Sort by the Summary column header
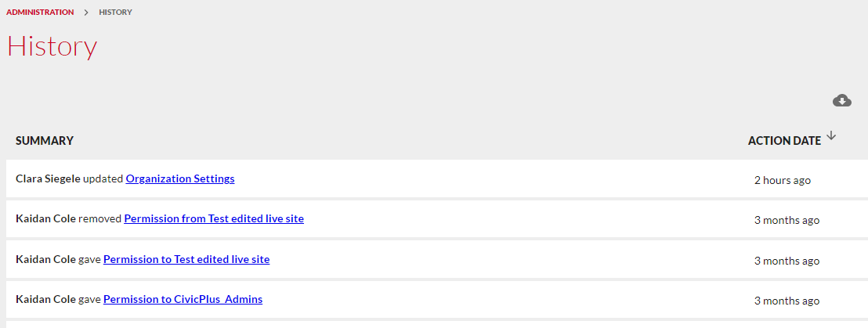Image resolution: width=868 pixels, height=328 pixels. [x=45, y=140]
